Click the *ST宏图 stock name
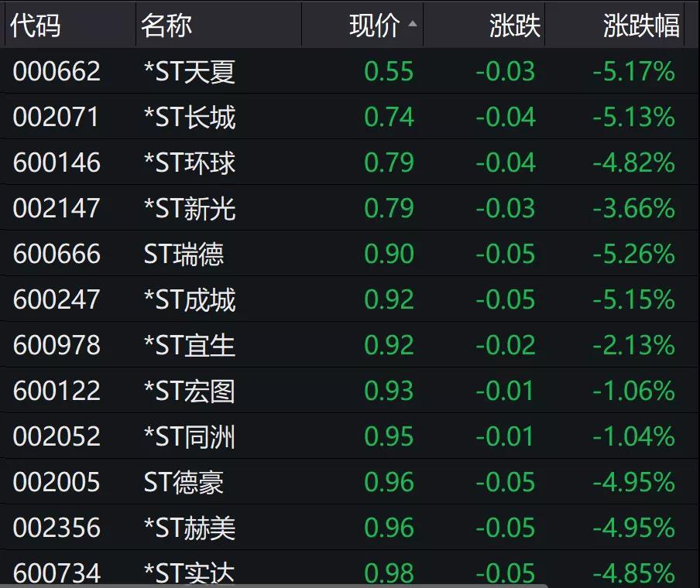 [x=190, y=391]
